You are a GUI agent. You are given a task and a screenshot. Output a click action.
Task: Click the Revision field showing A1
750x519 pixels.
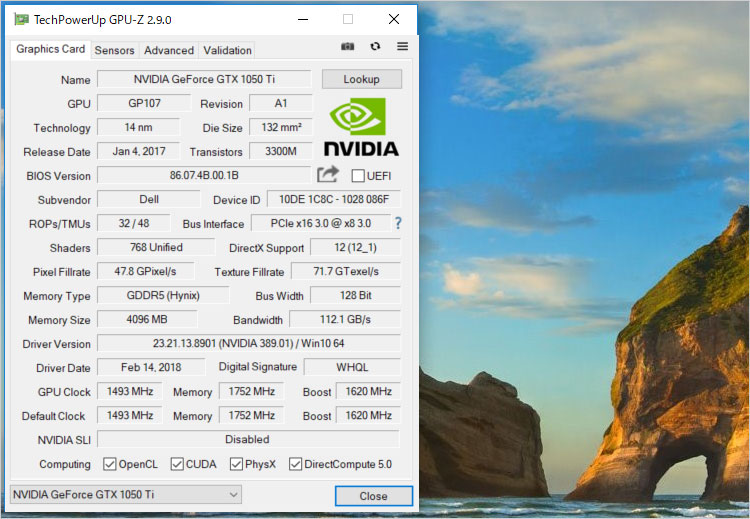point(281,103)
